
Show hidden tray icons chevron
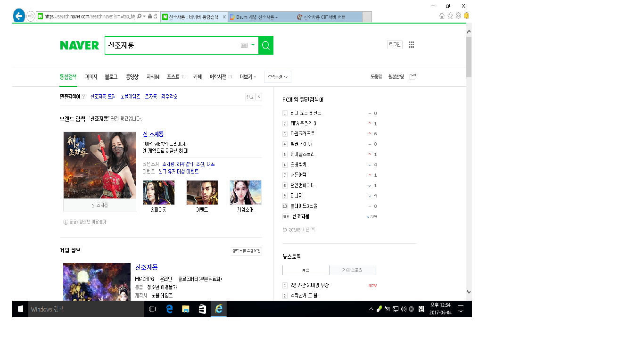tap(371, 309)
